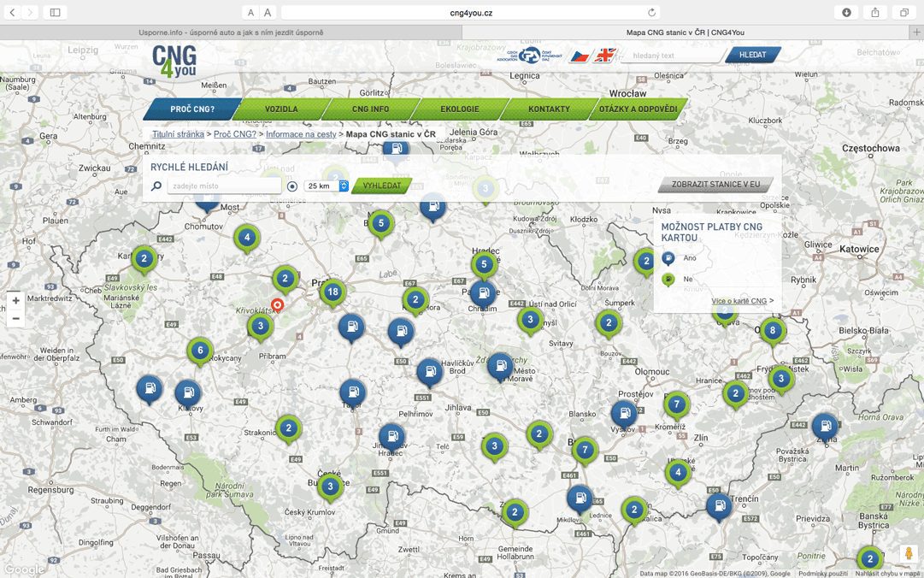Open the OTÁZKY A ODPOVĚDI menu

(x=639, y=109)
